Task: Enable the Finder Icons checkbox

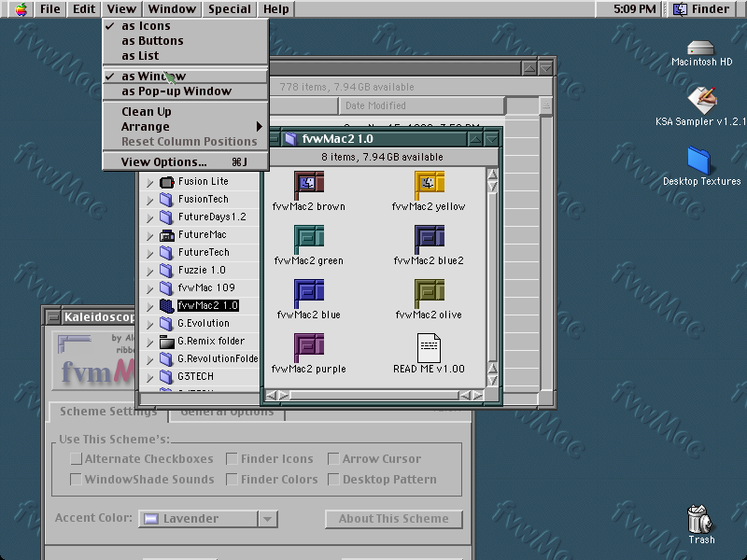Action: (x=232, y=458)
